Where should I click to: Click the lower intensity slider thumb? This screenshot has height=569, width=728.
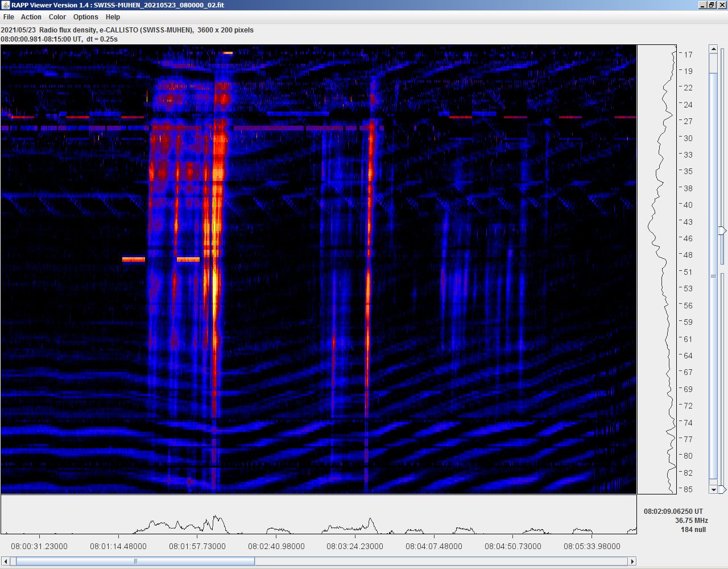[722, 489]
